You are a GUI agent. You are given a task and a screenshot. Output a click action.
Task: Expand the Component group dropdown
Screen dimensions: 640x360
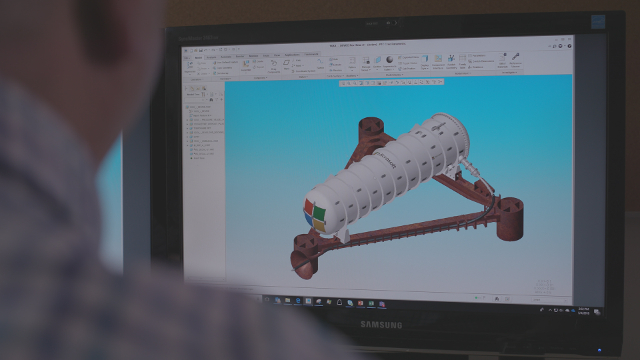260,78
